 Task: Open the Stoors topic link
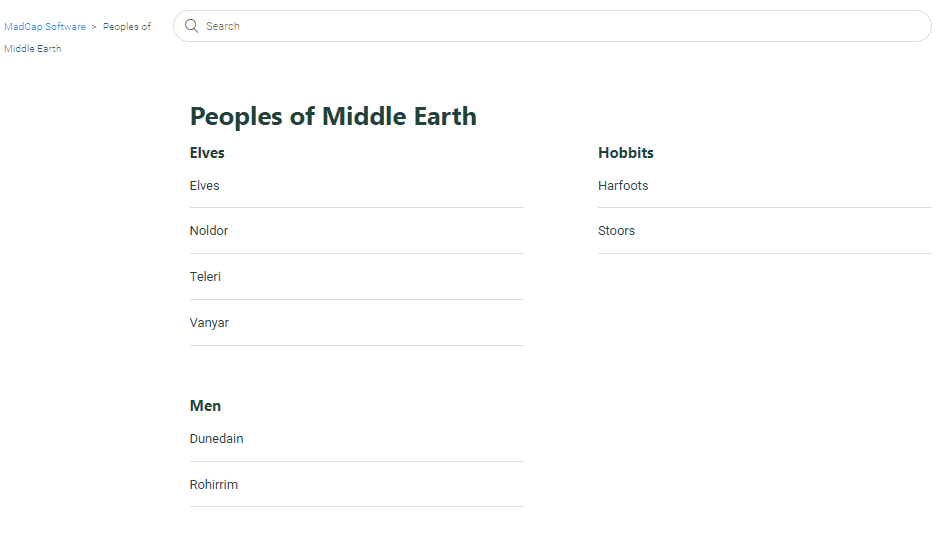click(616, 231)
